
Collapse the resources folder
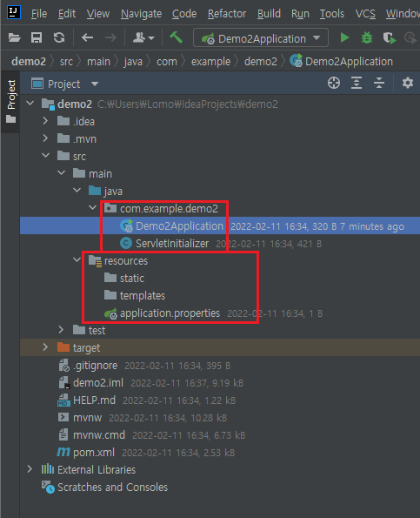(77, 260)
